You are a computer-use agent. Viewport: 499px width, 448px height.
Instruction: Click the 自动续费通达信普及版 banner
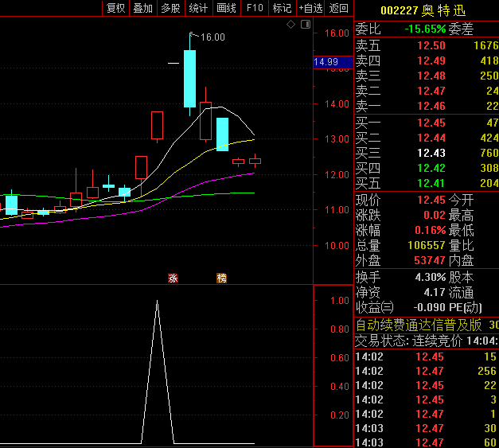[x=419, y=325]
